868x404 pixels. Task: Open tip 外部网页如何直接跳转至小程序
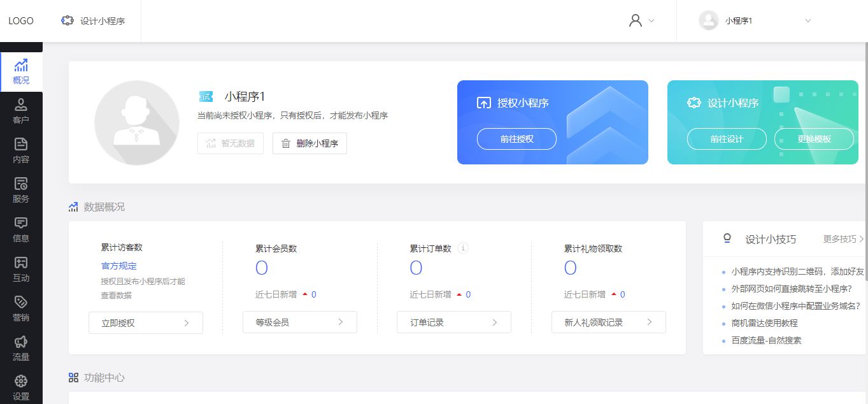(x=792, y=289)
